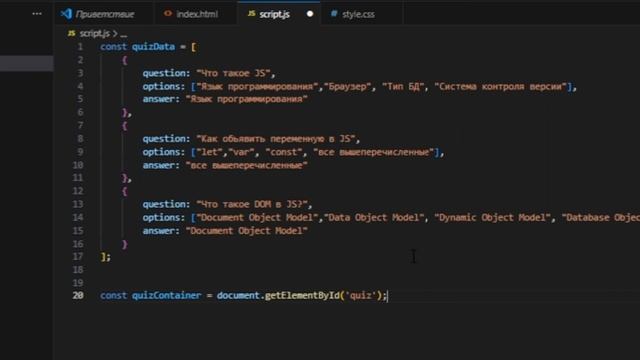The width and height of the screenshot is (640, 360).
Task: Click the options keyword on line 14
Action: tap(161, 218)
